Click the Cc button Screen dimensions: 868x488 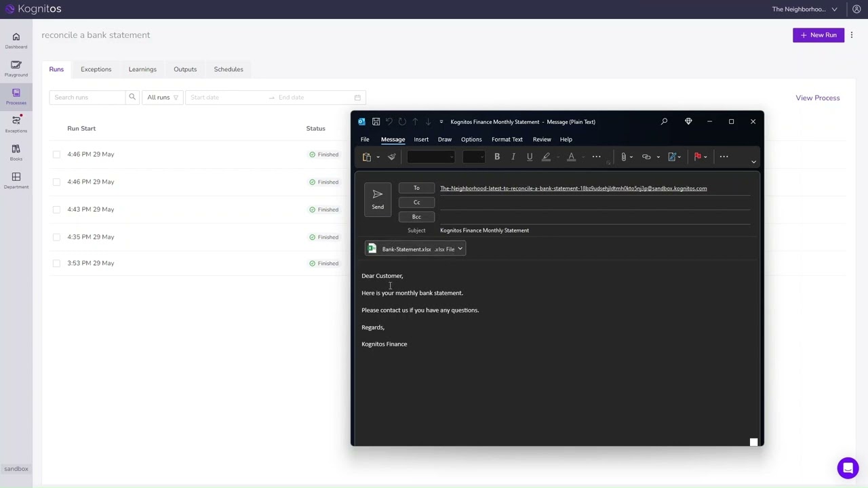416,202
